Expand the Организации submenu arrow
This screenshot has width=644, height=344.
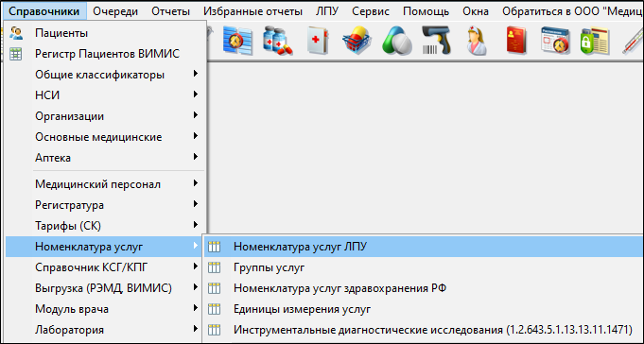(196, 115)
